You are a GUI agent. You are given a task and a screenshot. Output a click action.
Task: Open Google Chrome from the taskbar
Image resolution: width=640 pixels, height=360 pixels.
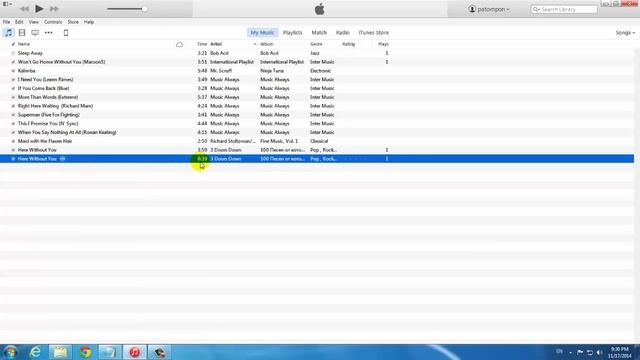pos(85,352)
